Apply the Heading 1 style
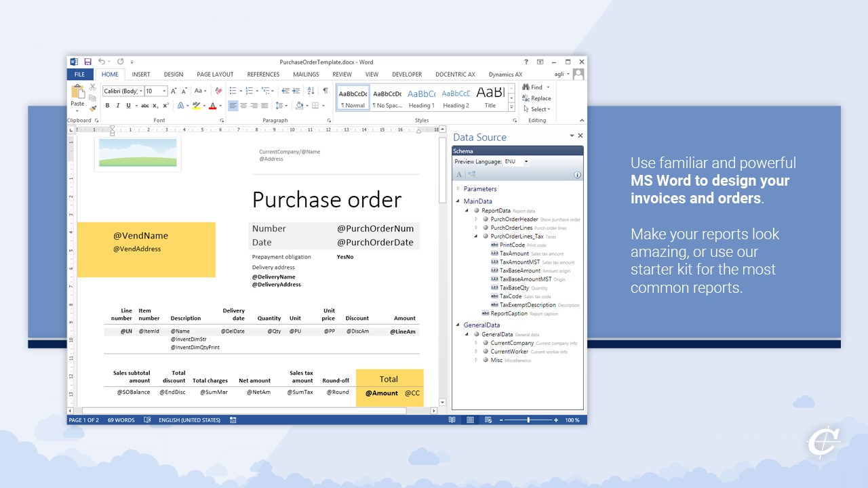 point(421,98)
